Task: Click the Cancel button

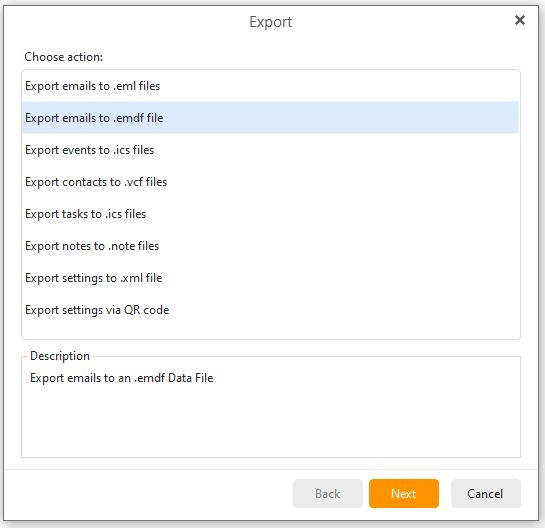Action: (486, 494)
